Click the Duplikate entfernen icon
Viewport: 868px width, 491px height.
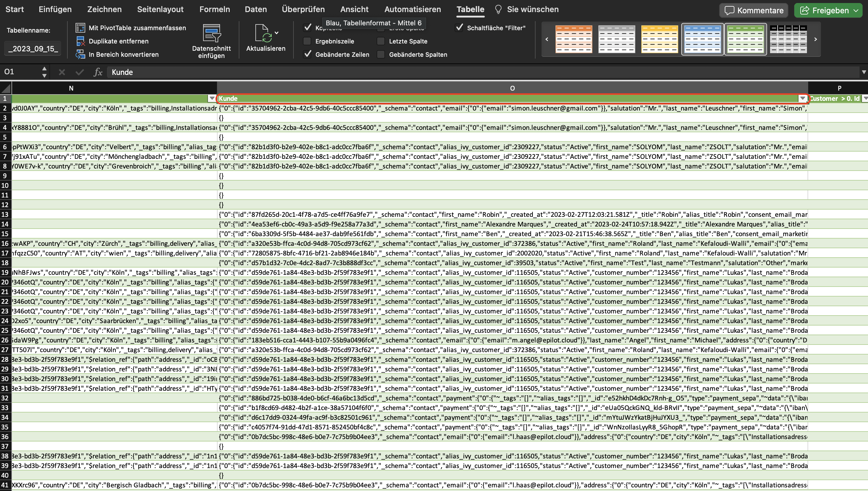80,41
